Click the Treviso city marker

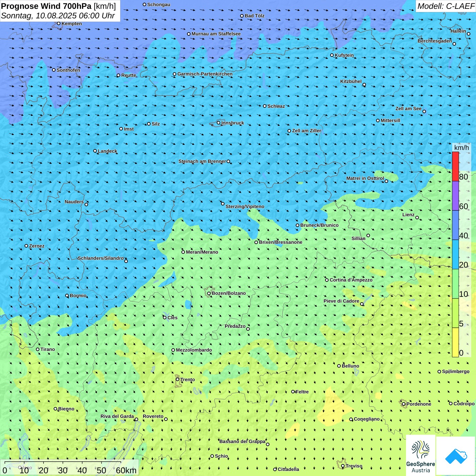[x=343, y=466]
